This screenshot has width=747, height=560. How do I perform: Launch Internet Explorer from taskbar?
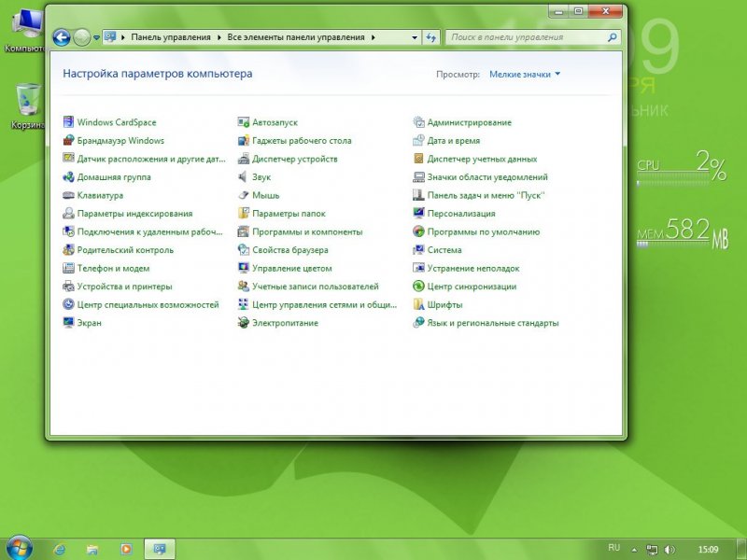(60, 549)
